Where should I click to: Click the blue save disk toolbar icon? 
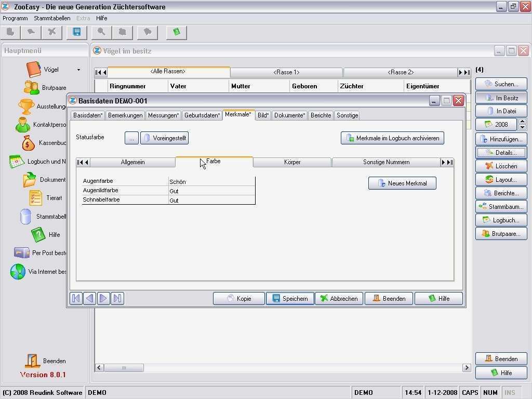point(77,32)
